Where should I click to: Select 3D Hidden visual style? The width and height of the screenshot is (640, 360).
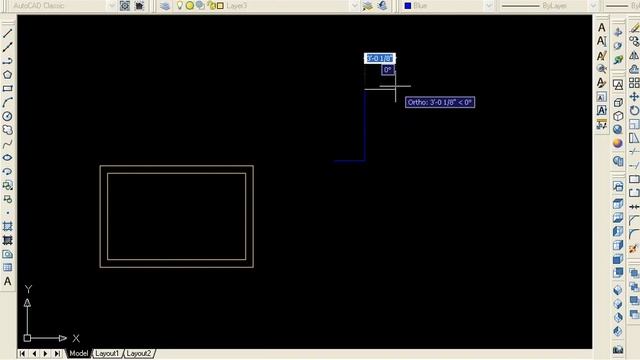618,116
